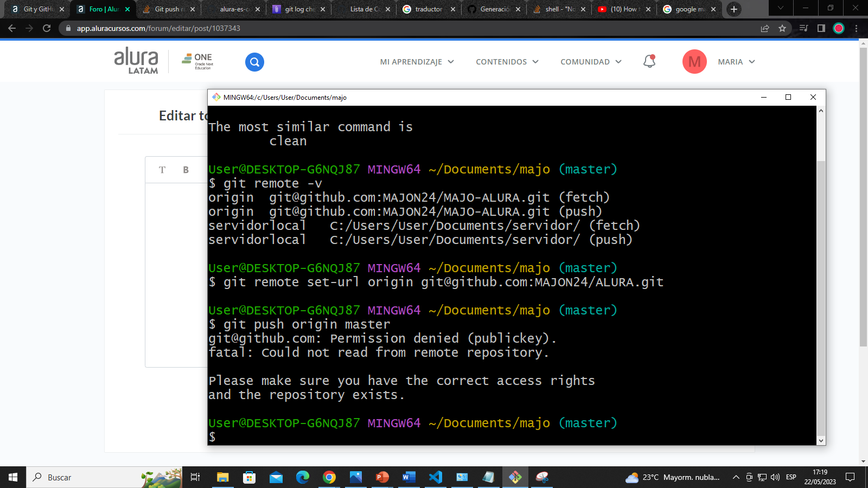The image size is (868, 488).
Task: Switch to the 'traductor' Google tab
Action: click(429, 9)
